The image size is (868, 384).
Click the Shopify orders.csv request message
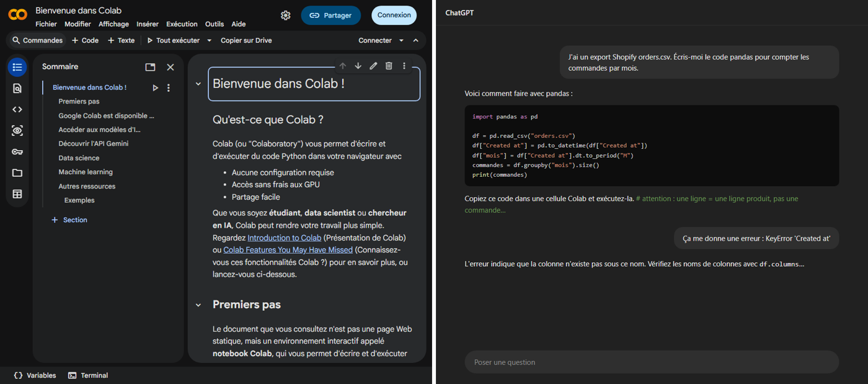(x=699, y=62)
